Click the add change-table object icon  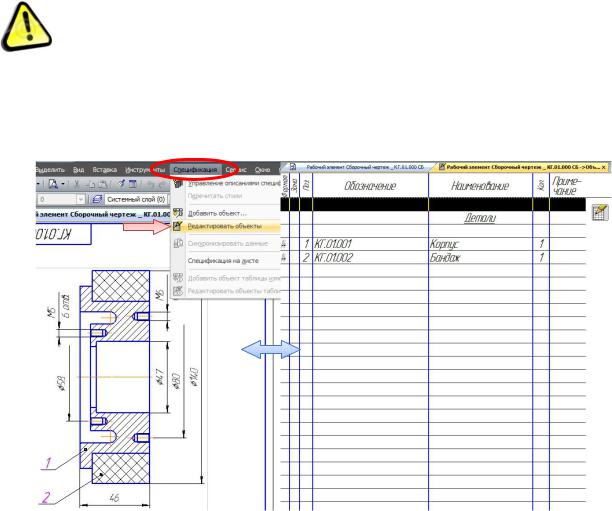178,278
